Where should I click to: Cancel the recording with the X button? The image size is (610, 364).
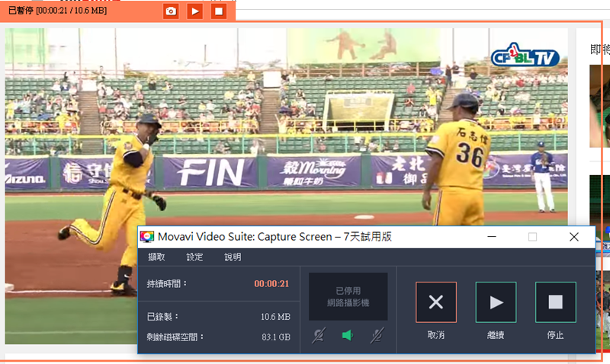[x=436, y=302]
